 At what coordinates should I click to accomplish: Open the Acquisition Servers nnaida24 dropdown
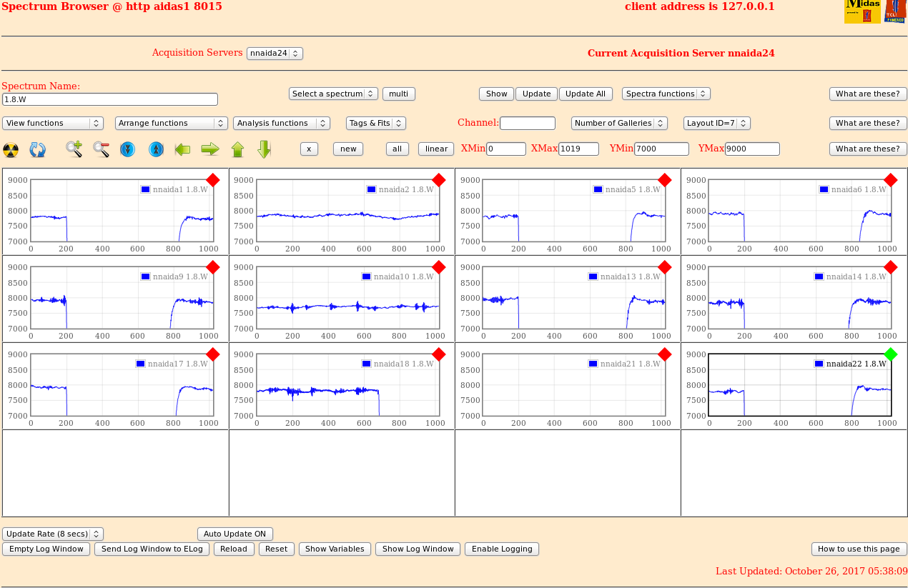click(x=275, y=54)
